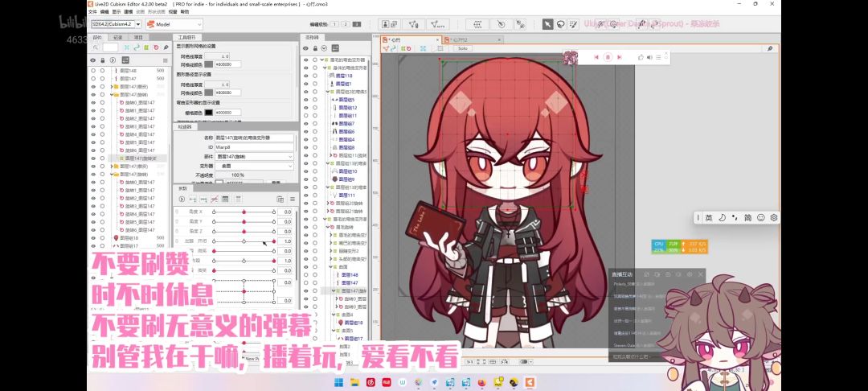Open the Model workspace dropdown

coord(174,24)
